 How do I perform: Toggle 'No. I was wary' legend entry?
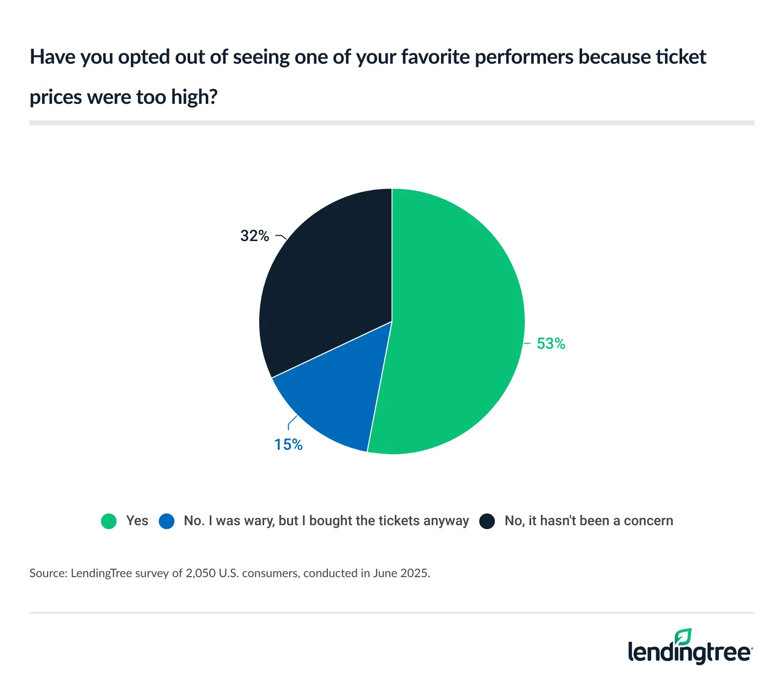click(x=326, y=521)
